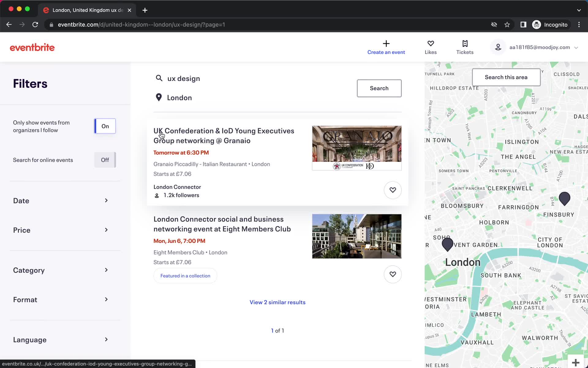Click the '1 of 1' pagination text
The width and height of the screenshot is (588, 368).
[277, 331]
